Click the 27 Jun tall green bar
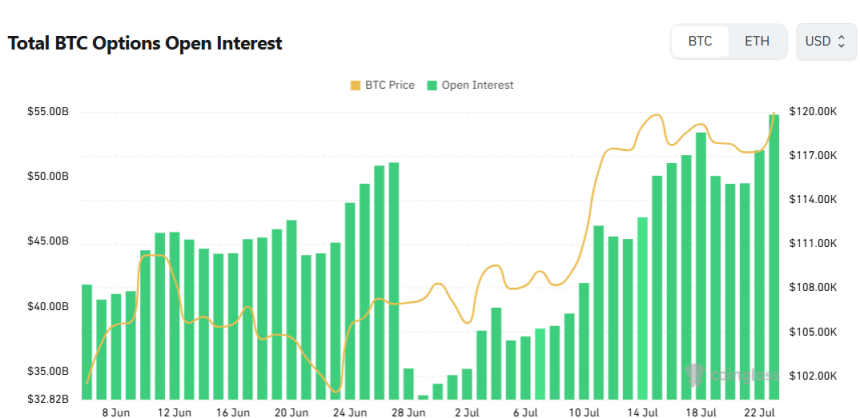This screenshot has height=418, width=860. tap(394, 281)
